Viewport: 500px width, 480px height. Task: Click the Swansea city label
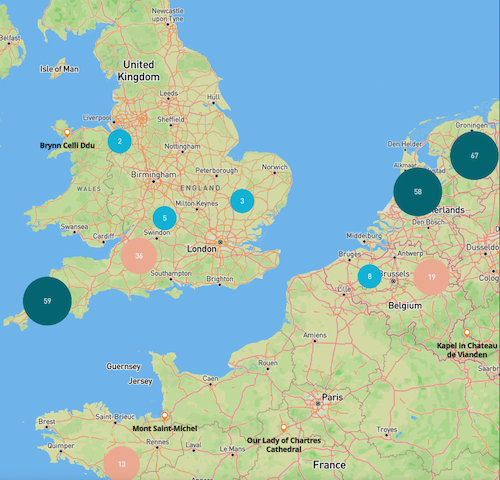74,227
